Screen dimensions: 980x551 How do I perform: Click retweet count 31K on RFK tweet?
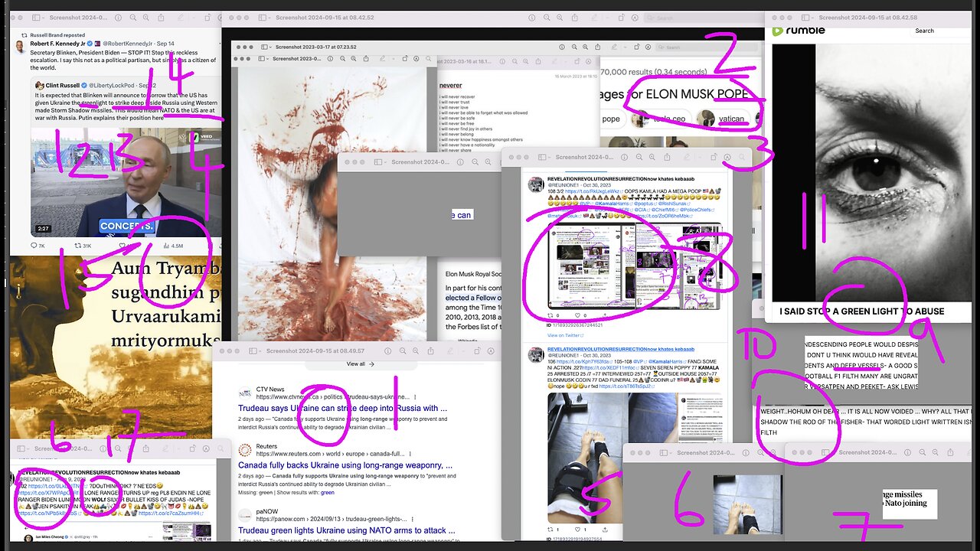pyautogui.click(x=82, y=246)
